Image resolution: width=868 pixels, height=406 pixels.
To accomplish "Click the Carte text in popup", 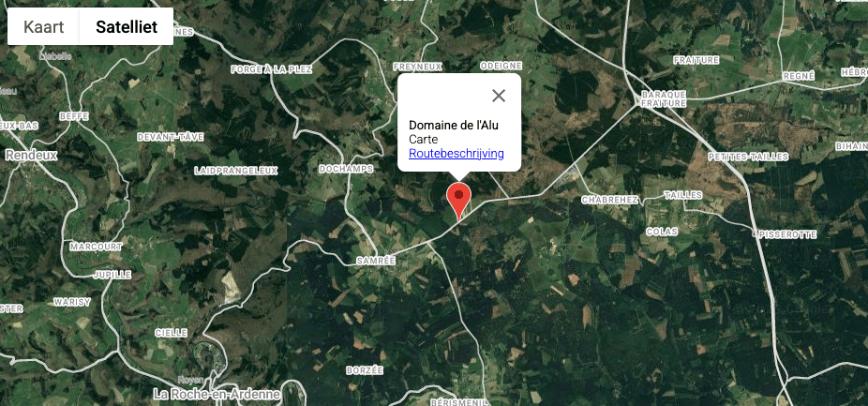I will pos(423,140).
